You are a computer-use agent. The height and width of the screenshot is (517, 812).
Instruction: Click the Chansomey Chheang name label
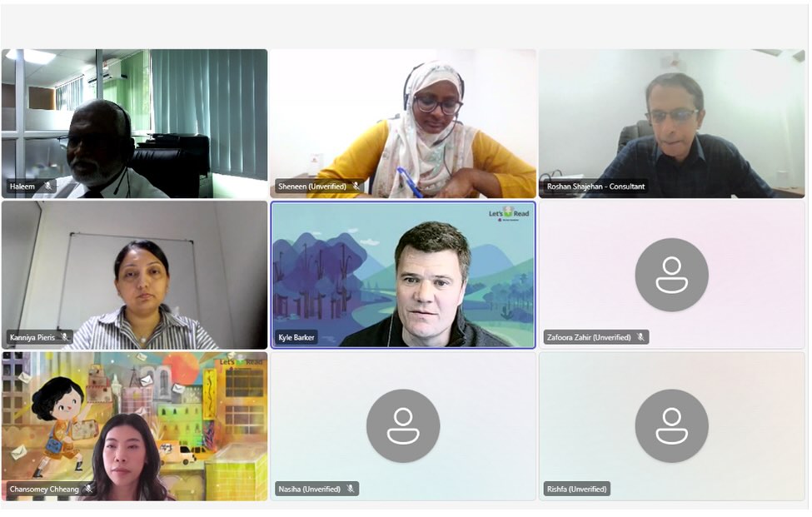point(44,489)
